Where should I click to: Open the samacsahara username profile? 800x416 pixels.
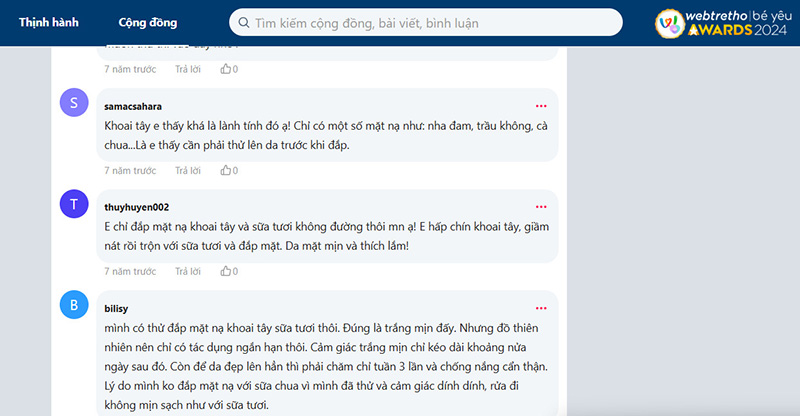[x=133, y=106]
